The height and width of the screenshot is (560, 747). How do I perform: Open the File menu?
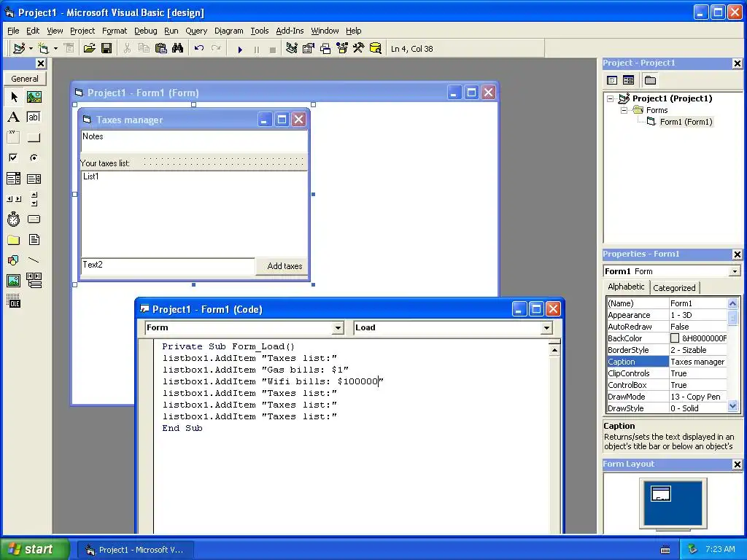(x=13, y=31)
